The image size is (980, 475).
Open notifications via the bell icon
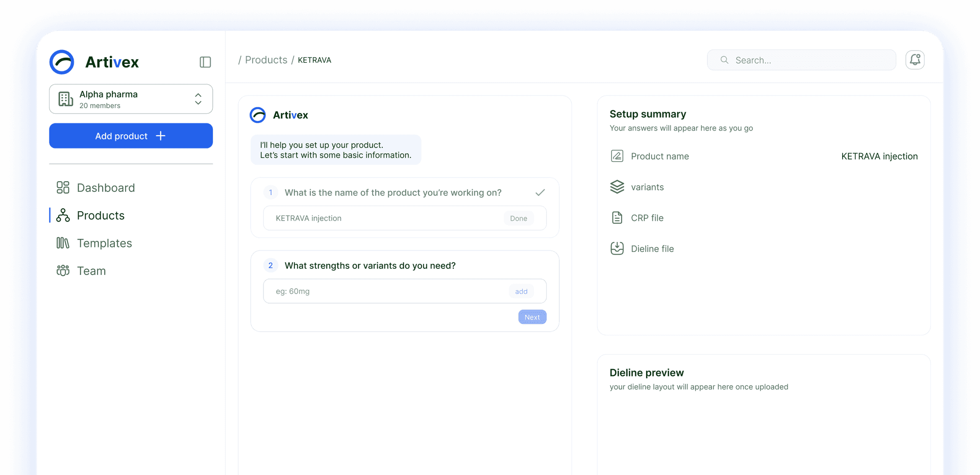point(915,60)
